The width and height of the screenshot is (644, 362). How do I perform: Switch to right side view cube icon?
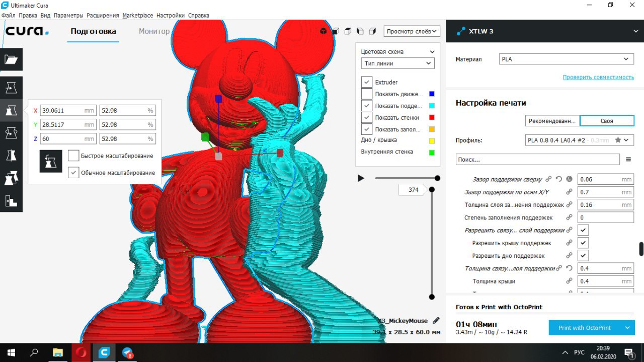tap(372, 31)
